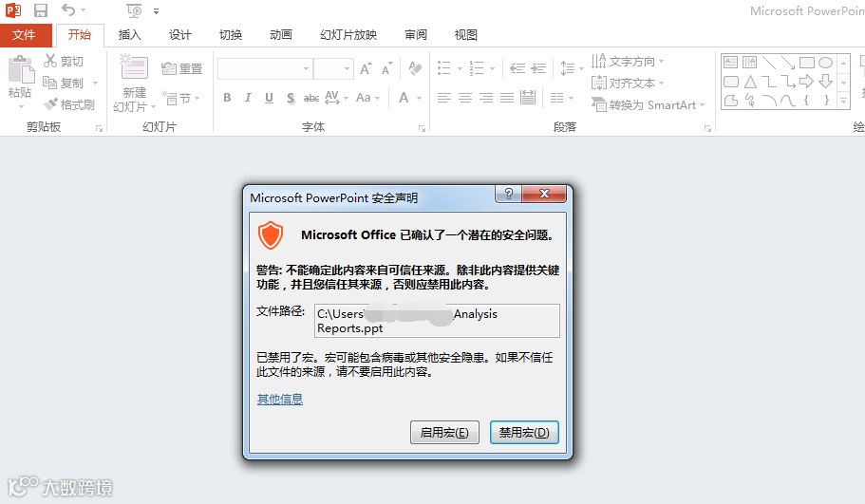Open the font size combo box
Image resolution: width=865 pixels, height=504 pixels.
pyautogui.click(x=333, y=69)
